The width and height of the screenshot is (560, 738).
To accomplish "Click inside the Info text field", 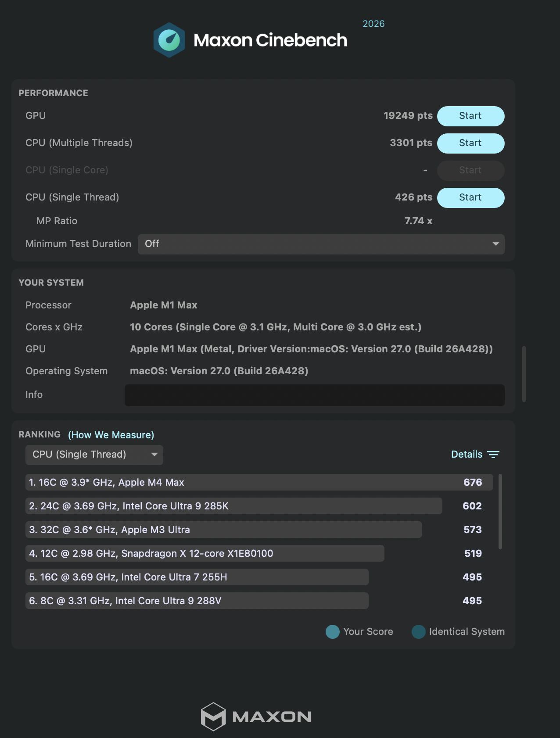I will (x=314, y=395).
